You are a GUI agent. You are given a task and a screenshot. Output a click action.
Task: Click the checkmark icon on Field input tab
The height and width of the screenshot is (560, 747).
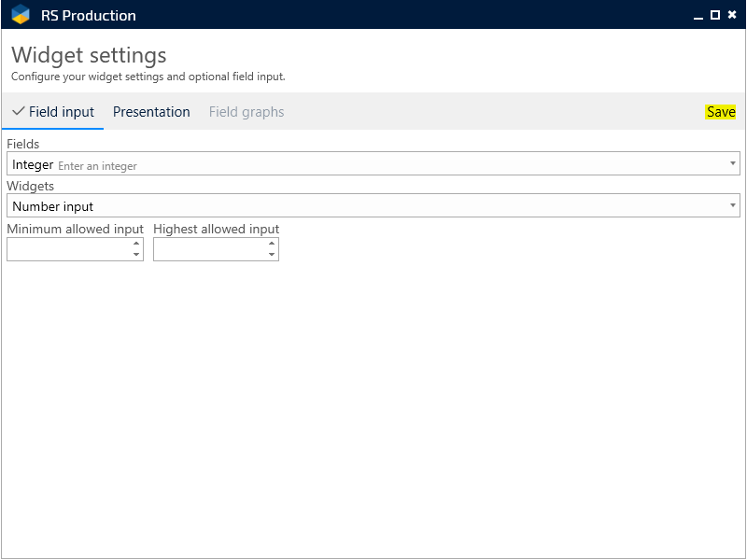[x=18, y=111]
